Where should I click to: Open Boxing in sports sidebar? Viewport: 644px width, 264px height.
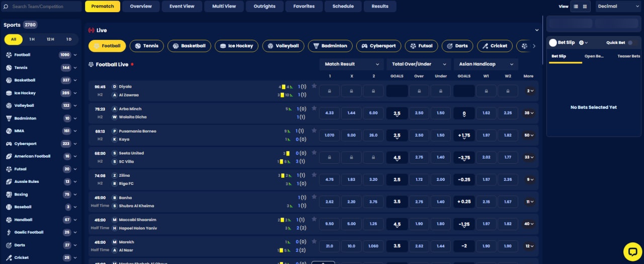(40, 194)
